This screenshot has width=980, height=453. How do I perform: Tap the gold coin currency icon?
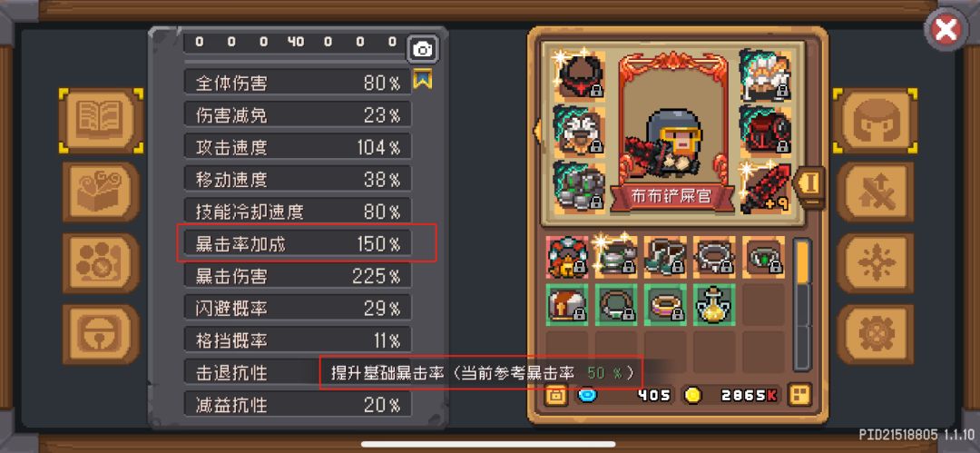694,395
